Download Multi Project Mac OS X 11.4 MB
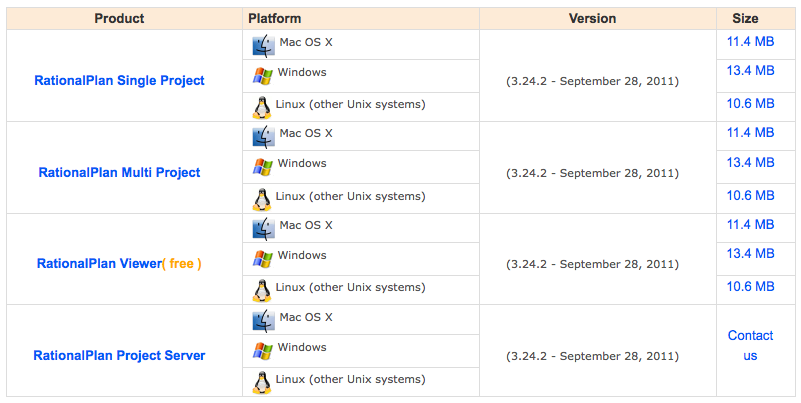 point(750,133)
